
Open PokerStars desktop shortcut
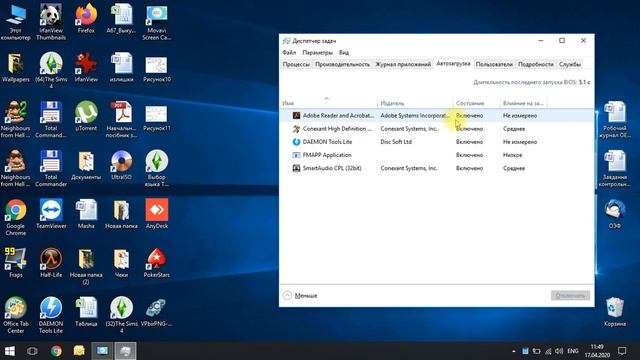click(156, 263)
